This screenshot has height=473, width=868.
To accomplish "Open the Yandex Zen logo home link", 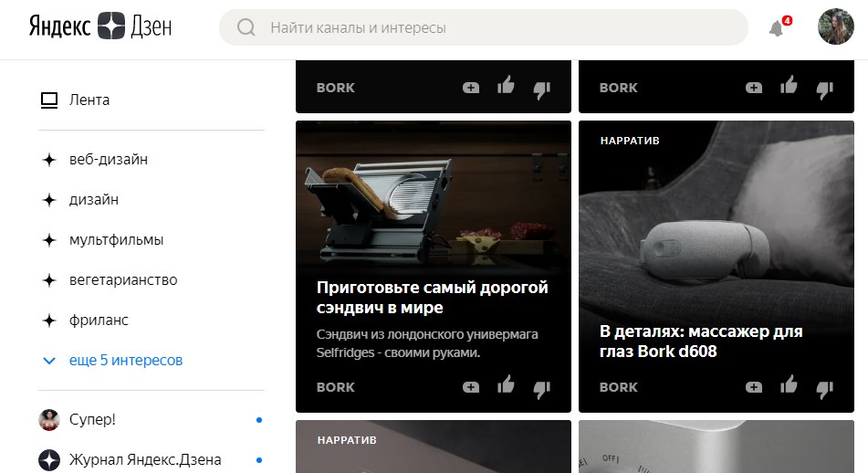I will [100, 26].
